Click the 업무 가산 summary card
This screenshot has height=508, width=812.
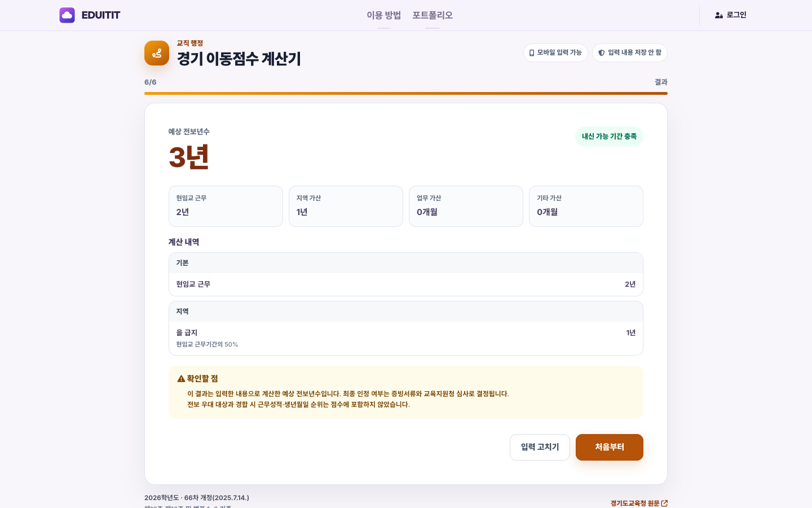pos(466,206)
